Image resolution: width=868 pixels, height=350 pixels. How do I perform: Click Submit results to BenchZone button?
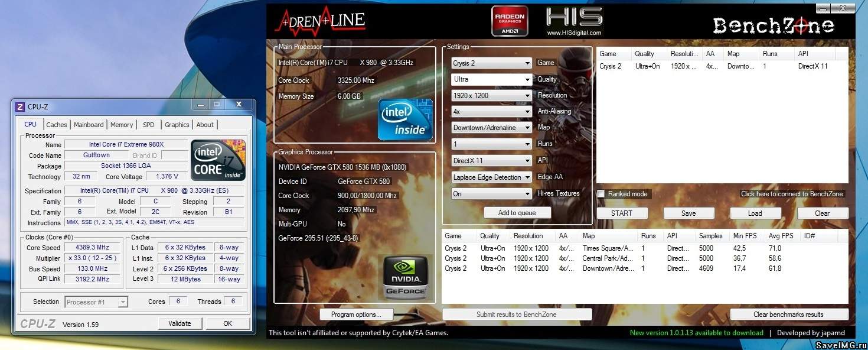click(517, 315)
